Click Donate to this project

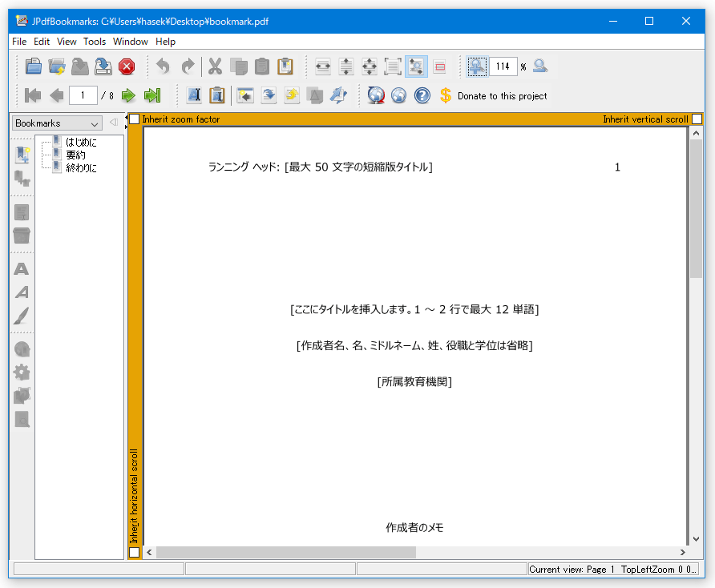tap(502, 96)
